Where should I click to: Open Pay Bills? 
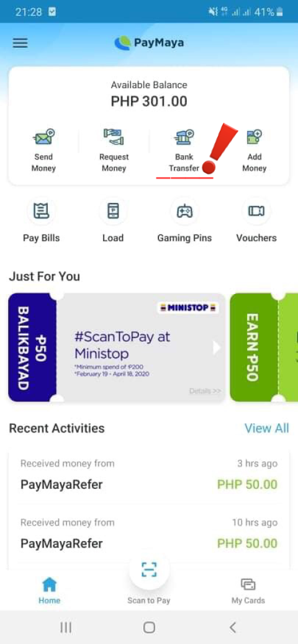(x=41, y=221)
